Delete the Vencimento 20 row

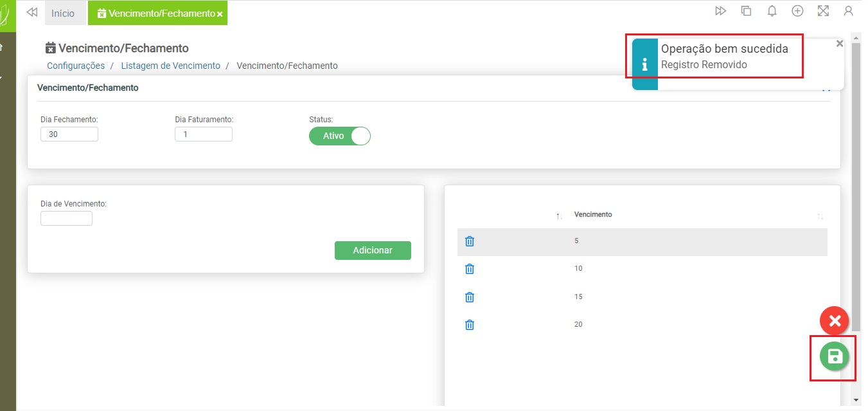click(x=470, y=325)
